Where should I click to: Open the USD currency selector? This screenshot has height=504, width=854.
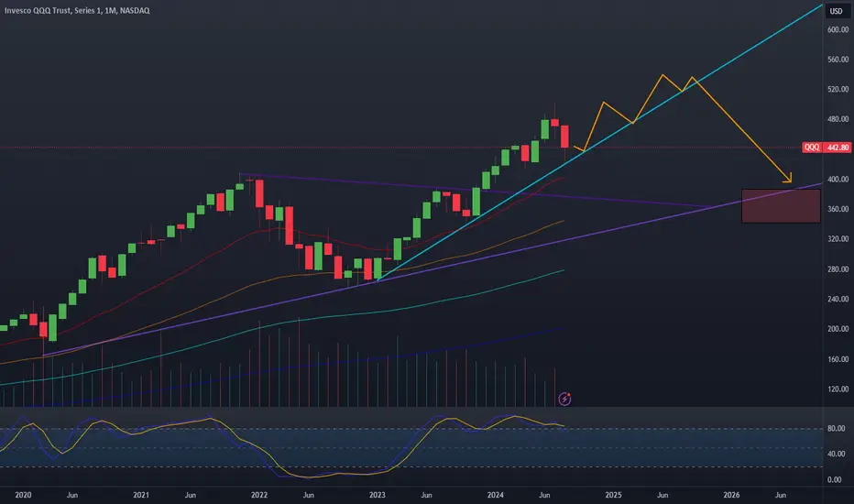point(836,11)
